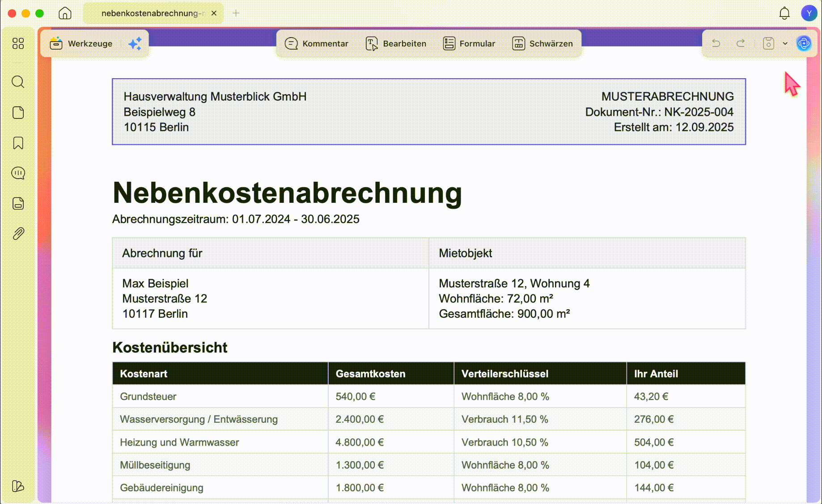The height and width of the screenshot is (504, 822).
Task: Click the undo arrow icon
Action: tap(716, 43)
